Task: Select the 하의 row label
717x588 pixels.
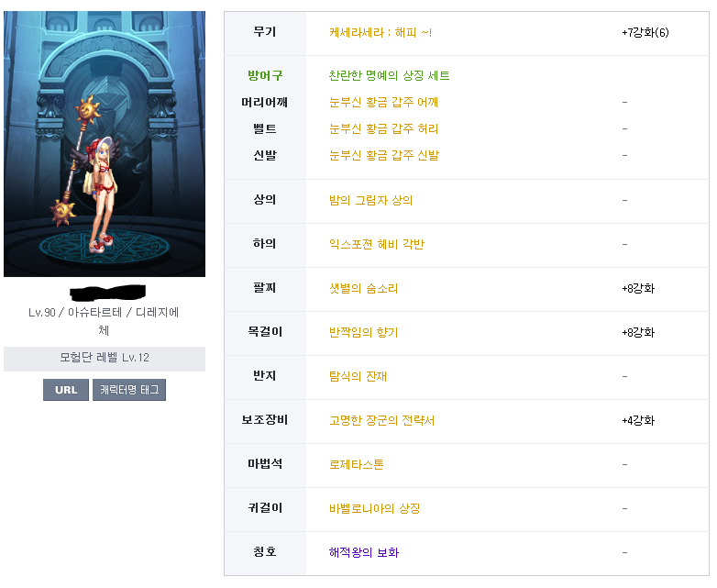Action: pyautogui.click(x=265, y=243)
